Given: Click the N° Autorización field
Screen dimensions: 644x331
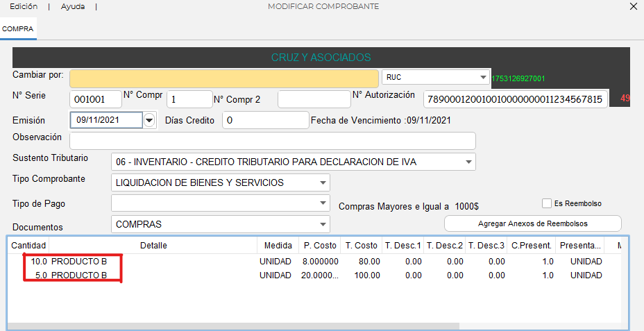Looking at the screenshot, I should 515,99.
